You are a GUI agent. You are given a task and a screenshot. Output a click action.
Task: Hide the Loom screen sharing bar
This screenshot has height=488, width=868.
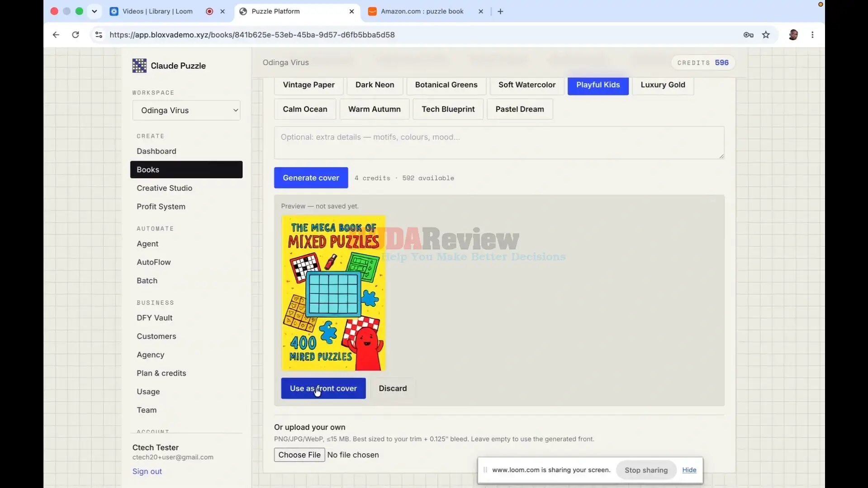pos(689,470)
